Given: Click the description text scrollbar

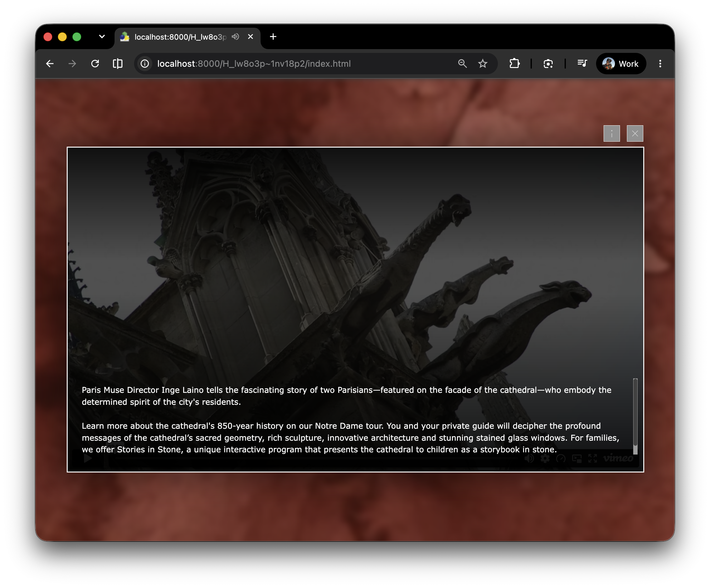Looking at the screenshot, I should point(635,416).
